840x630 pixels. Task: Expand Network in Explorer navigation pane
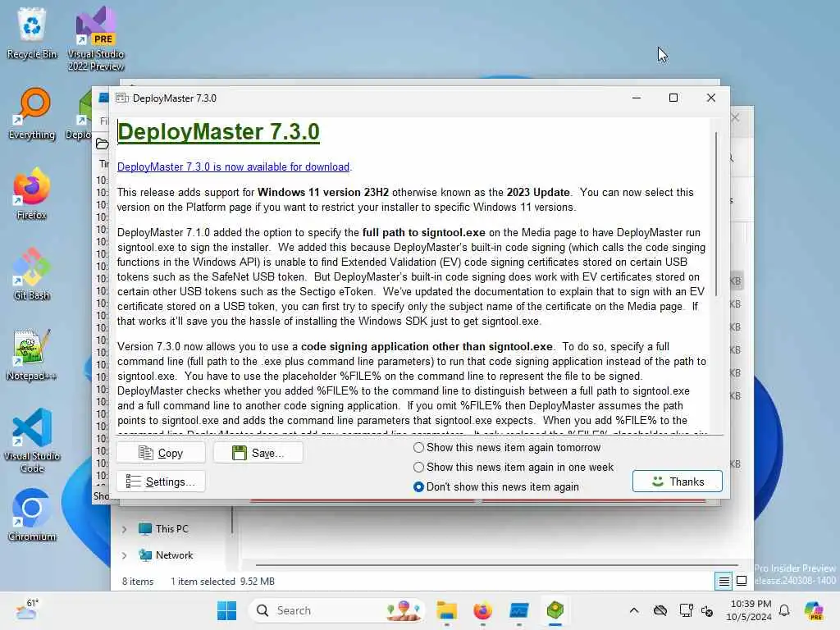(125, 555)
